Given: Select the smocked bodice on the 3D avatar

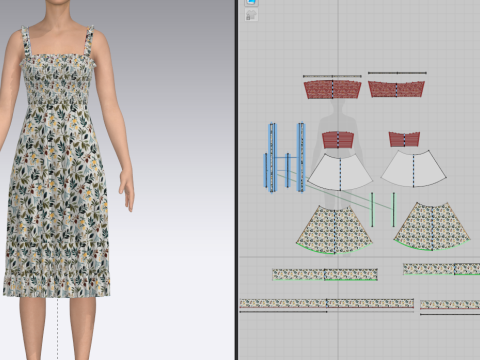Looking at the screenshot, I should (x=58, y=80).
